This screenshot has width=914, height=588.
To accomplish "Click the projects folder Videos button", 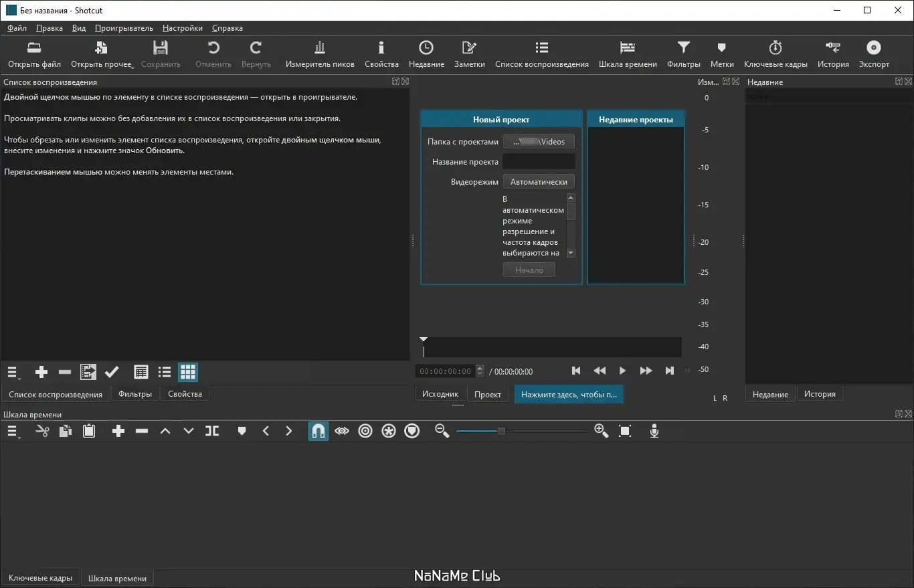I will (539, 142).
